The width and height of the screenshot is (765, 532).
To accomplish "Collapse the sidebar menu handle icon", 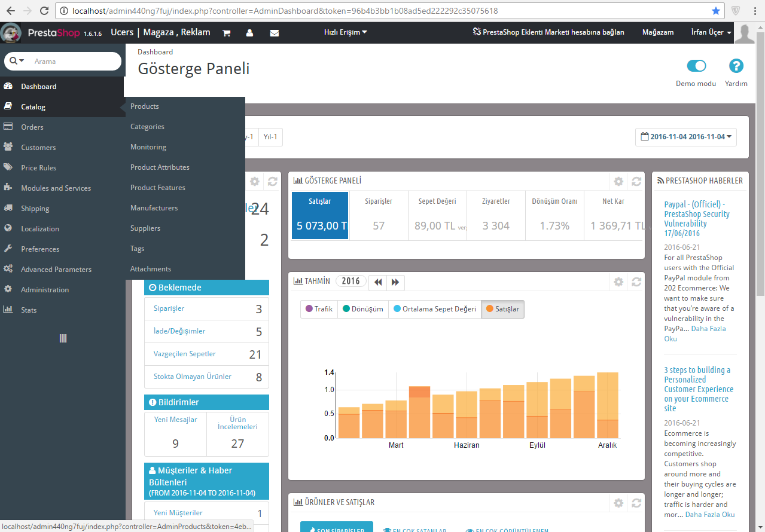I will pos(63,338).
